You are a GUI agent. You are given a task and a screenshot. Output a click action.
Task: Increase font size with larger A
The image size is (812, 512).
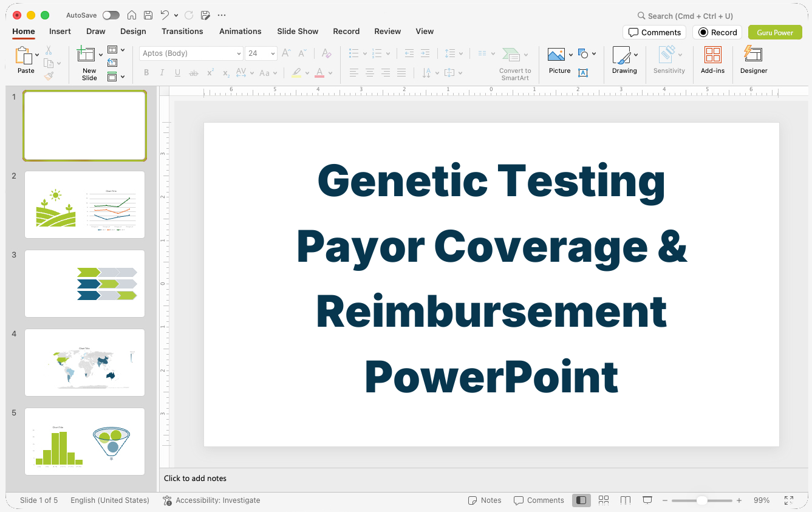pyautogui.click(x=287, y=53)
